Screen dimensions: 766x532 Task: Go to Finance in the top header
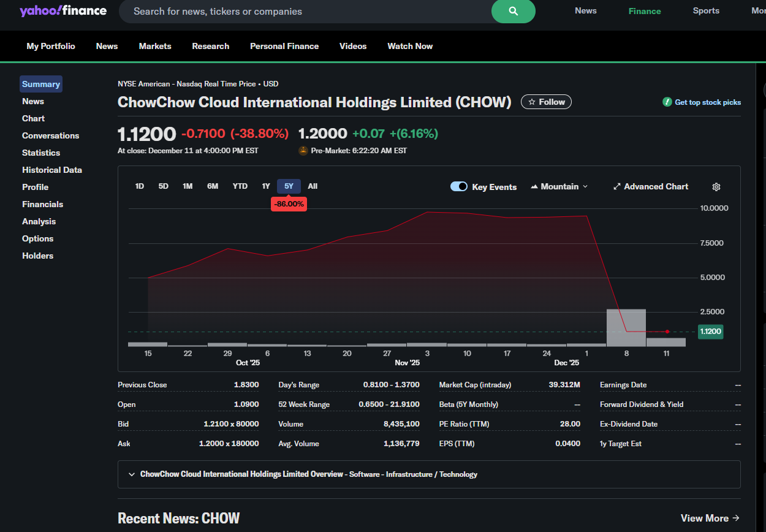tap(645, 11)
